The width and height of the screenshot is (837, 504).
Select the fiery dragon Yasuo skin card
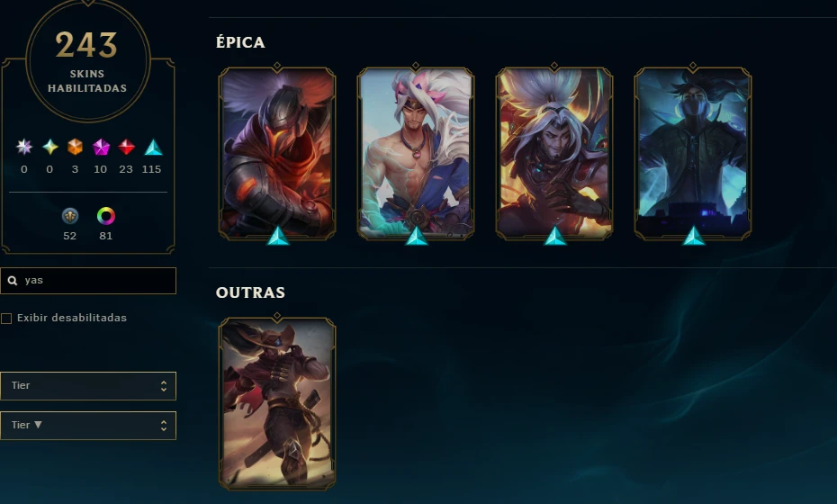(x=554, y=153)
